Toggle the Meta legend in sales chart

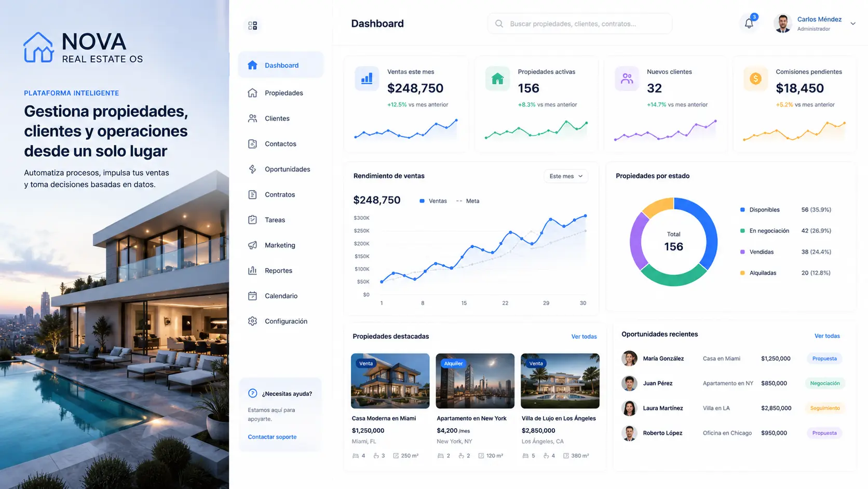click(x=468, y=201)
